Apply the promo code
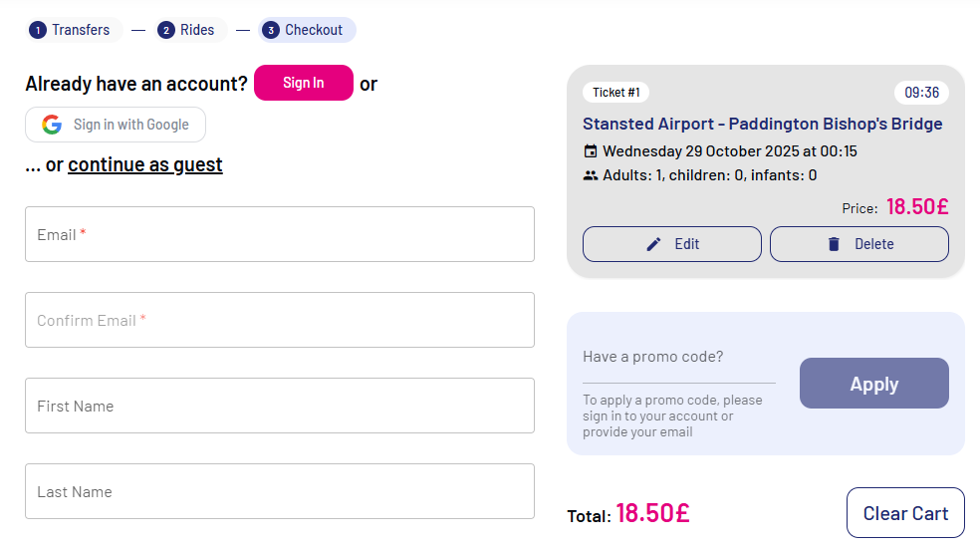 pyautogui.click(x=873, y=384)
